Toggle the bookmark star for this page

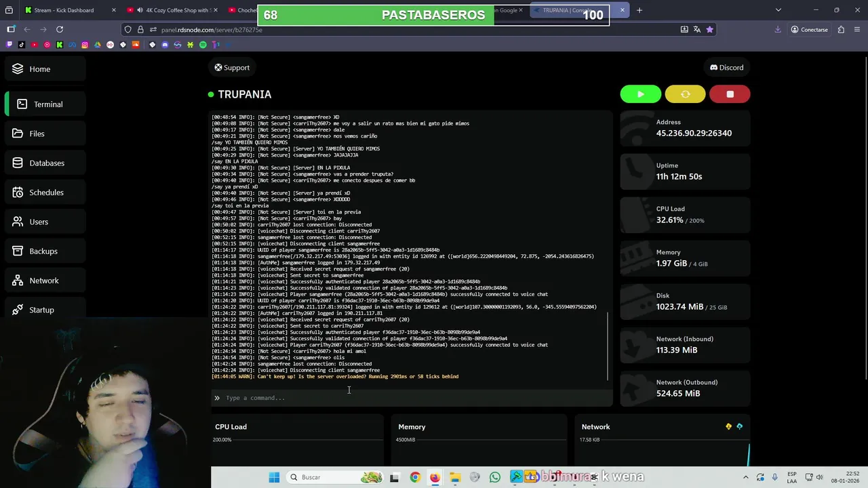(709, 29)
